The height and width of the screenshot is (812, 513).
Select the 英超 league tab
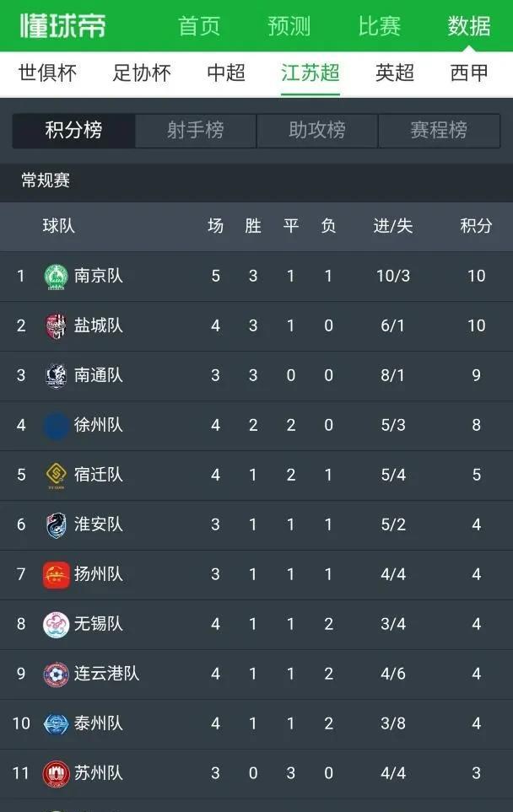[395, 73]
